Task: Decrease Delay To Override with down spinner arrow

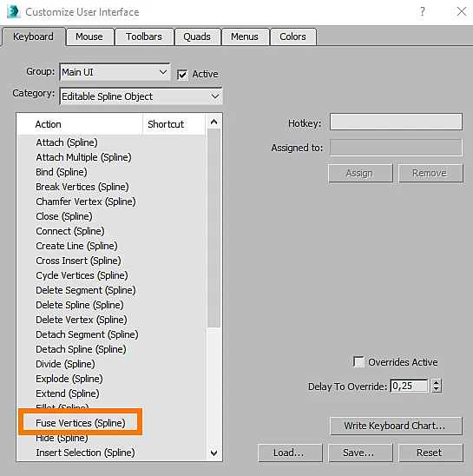Action: [x=437, y=389]
